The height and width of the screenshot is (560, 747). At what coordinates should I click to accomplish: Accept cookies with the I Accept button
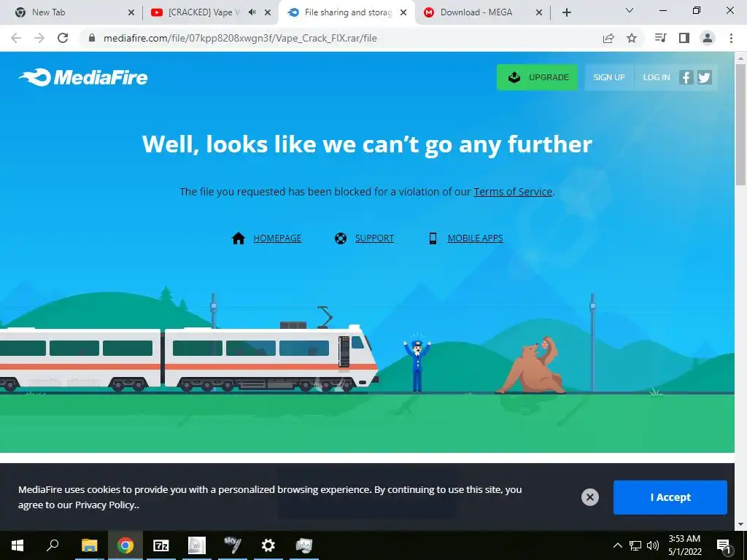point(670,497)
